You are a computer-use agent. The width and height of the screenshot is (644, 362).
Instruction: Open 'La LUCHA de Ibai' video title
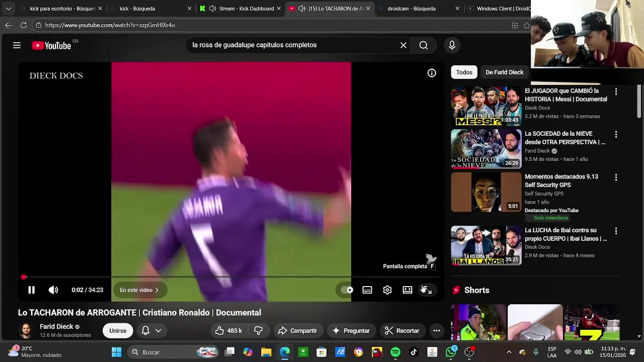tap(566, 234)
